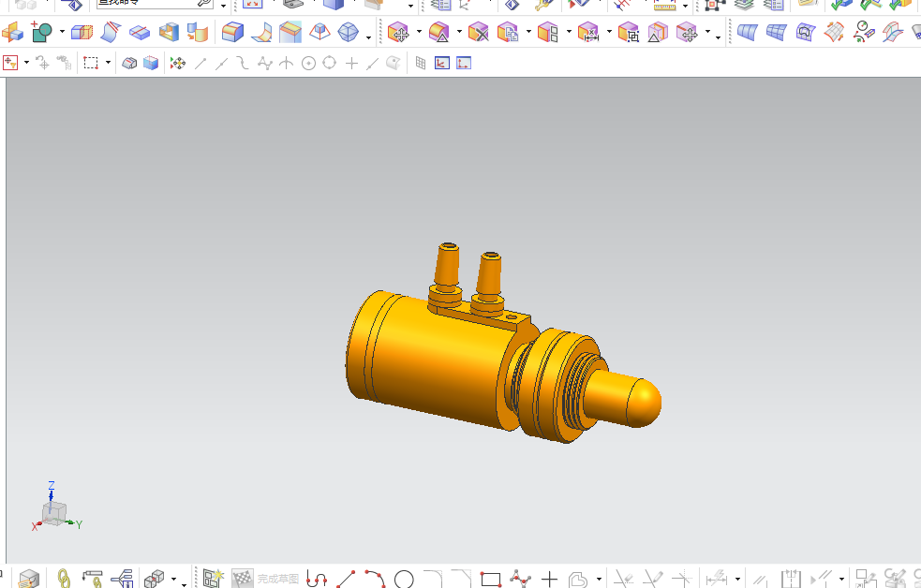
Task: Toggle the End Point snap
Action: (x=201, y=64)
